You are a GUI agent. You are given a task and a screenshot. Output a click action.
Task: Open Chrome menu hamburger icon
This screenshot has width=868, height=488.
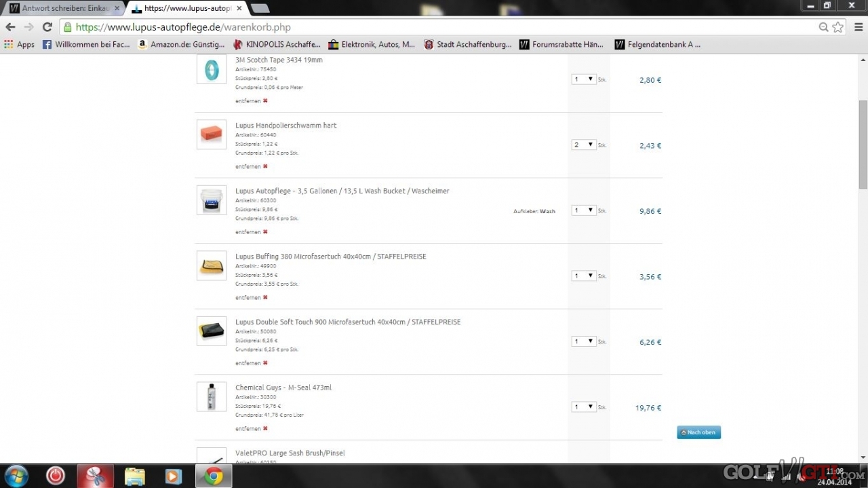857,27
